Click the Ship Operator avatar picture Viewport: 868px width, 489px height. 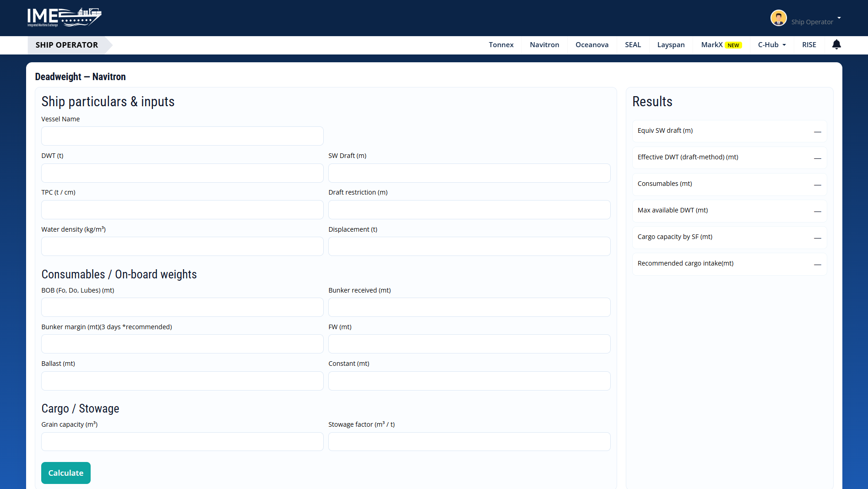pyautogui.click(x=778, y=18)
